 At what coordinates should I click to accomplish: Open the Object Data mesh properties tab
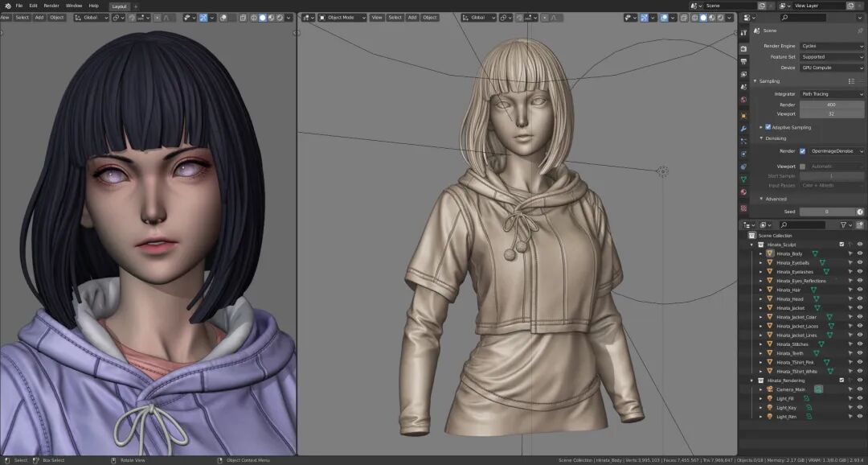point(743,179)
